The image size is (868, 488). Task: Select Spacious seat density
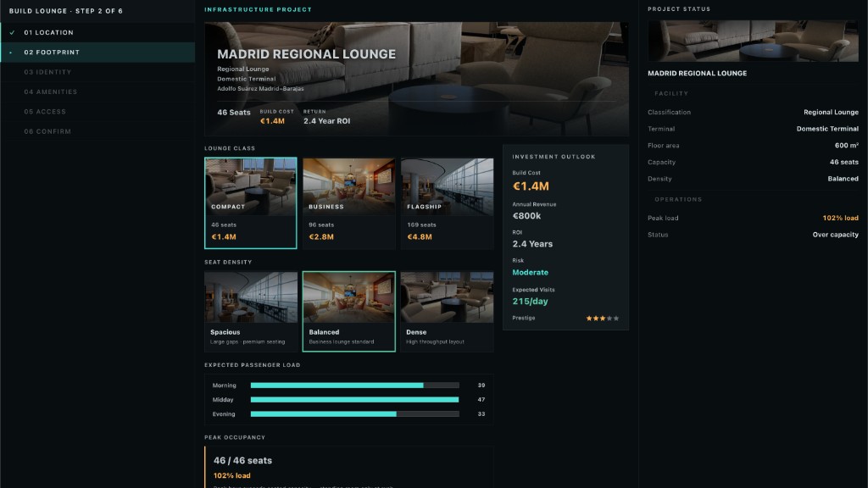tap(251, 312)
